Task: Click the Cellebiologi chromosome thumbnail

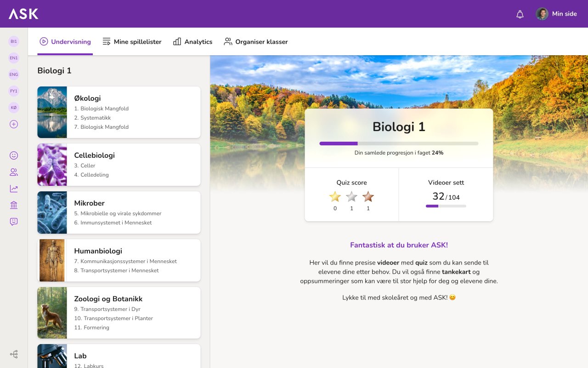Action: point(52,165)
